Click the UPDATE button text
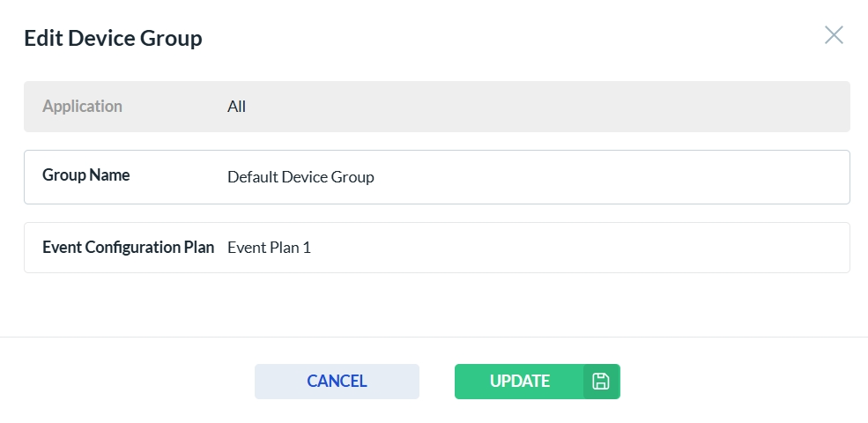This screenshot has width=868, height=423. click(520, 382)
